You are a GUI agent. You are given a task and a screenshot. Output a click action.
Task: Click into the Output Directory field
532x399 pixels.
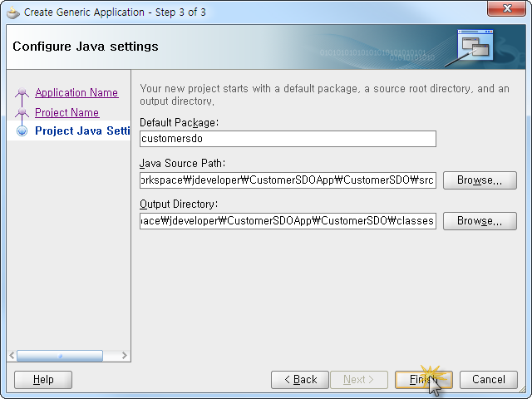(288, 221)
